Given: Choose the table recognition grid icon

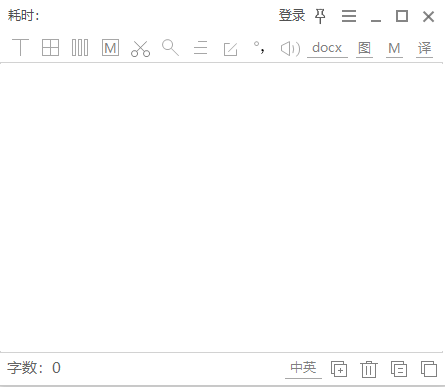Looking at the screenshot, I should (x=50, y=48).
